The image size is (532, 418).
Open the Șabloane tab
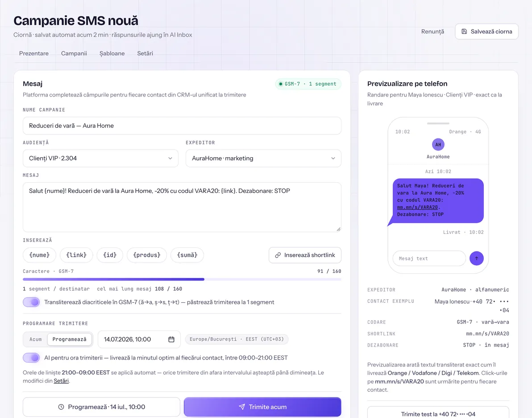112,53
